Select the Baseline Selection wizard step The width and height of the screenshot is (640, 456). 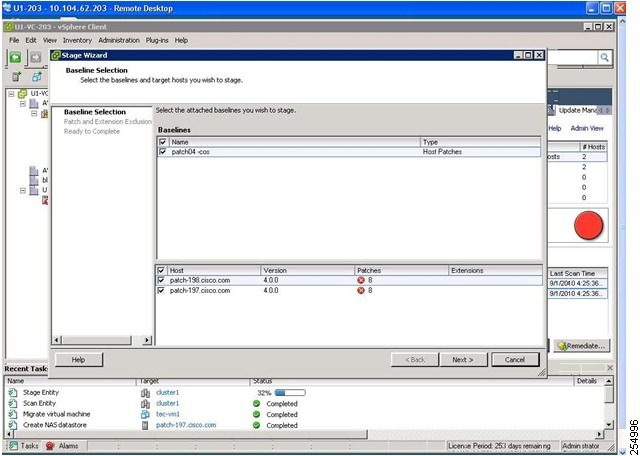click(x=95, y=112)
